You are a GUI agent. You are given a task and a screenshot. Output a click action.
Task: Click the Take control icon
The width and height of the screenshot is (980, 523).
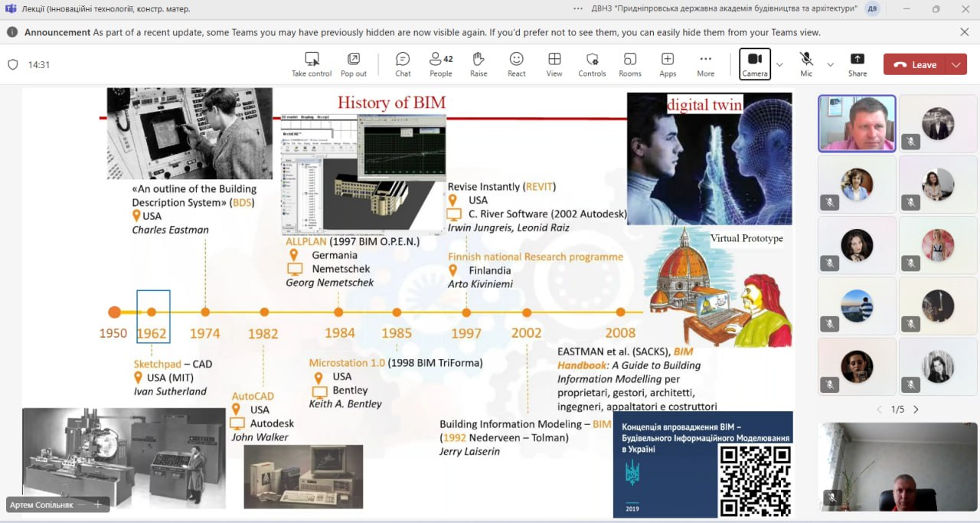pyautogui.click(x=312, y=60)
